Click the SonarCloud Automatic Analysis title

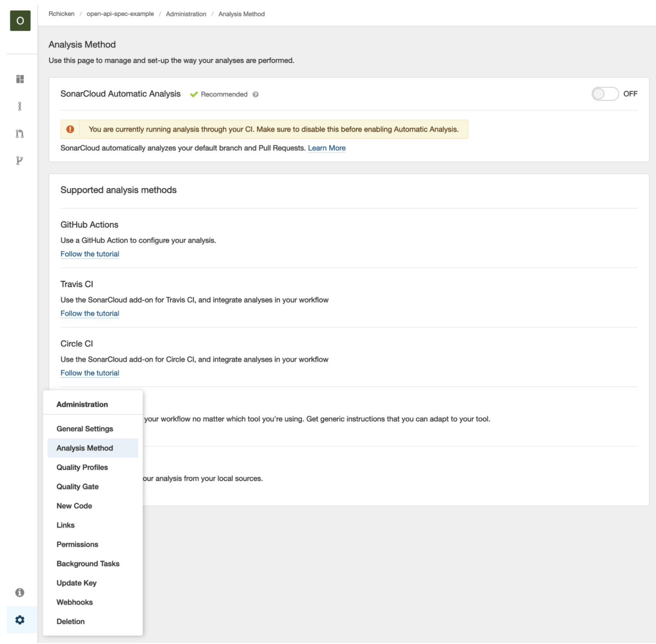[x=121, y=94]
